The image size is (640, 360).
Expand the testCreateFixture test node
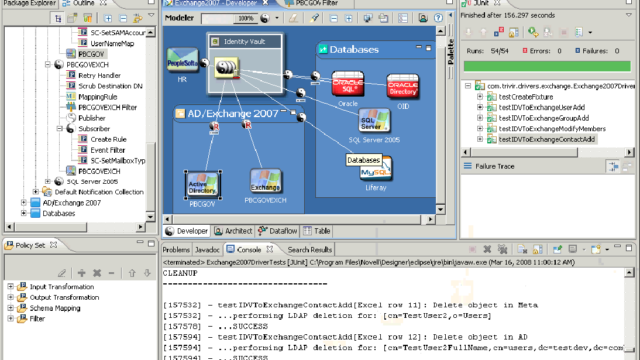pos(480,97)
